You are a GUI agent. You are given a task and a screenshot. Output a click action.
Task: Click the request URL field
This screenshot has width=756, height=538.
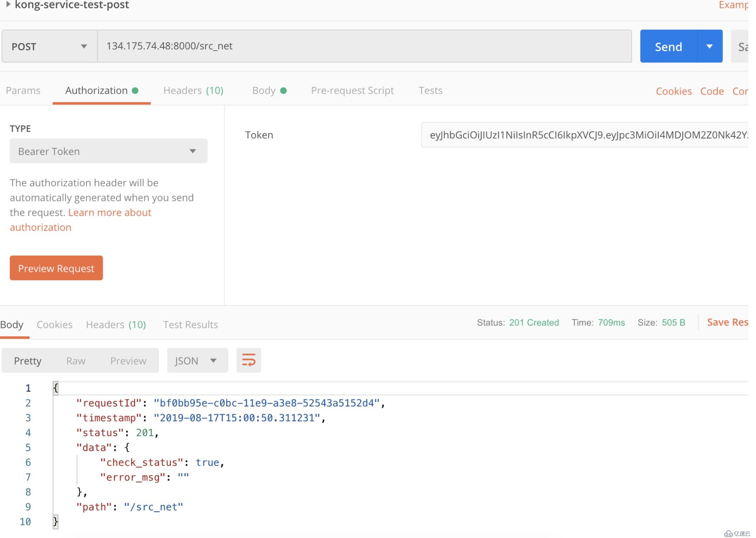(x=364, y=46)
